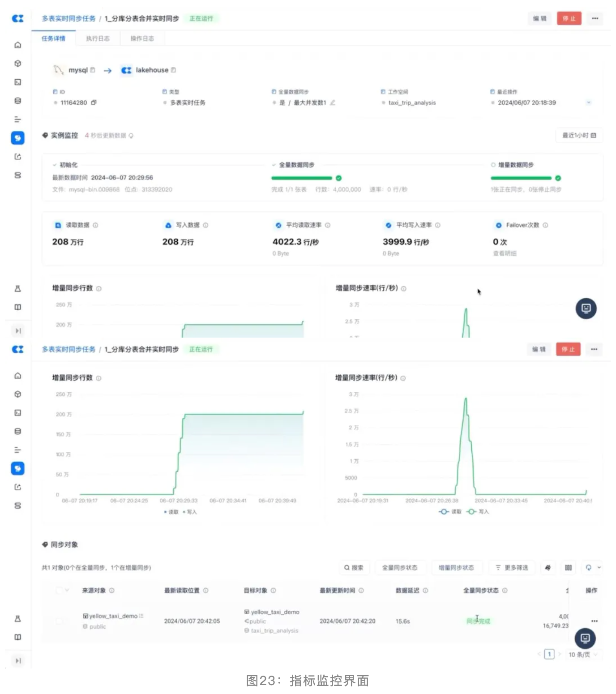Open the 10 条/页 page size dropdown
This screenshot has width=616, height=694.
coord(582,655)
